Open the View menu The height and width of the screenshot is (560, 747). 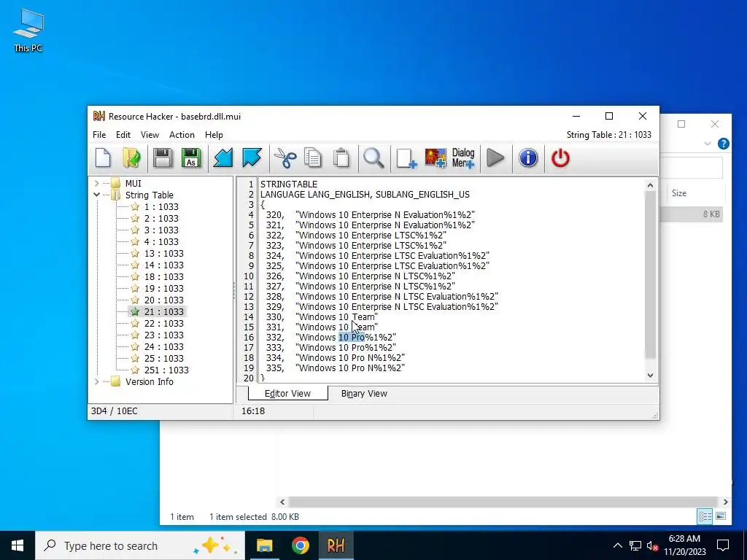(x=150, y=135)
